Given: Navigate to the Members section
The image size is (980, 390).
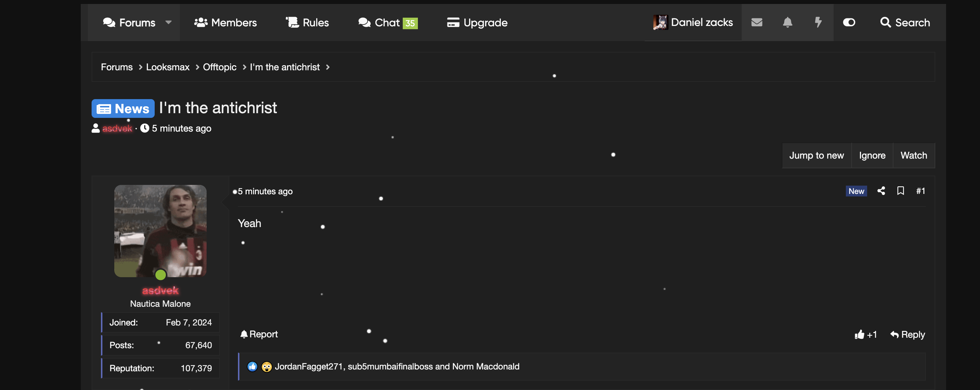Looking at the screenshot, I should pos(226,22).
